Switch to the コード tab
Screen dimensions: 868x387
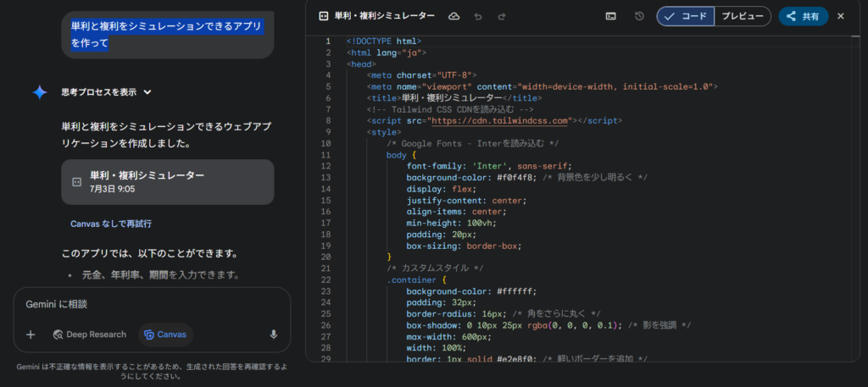tap(685, 16)
